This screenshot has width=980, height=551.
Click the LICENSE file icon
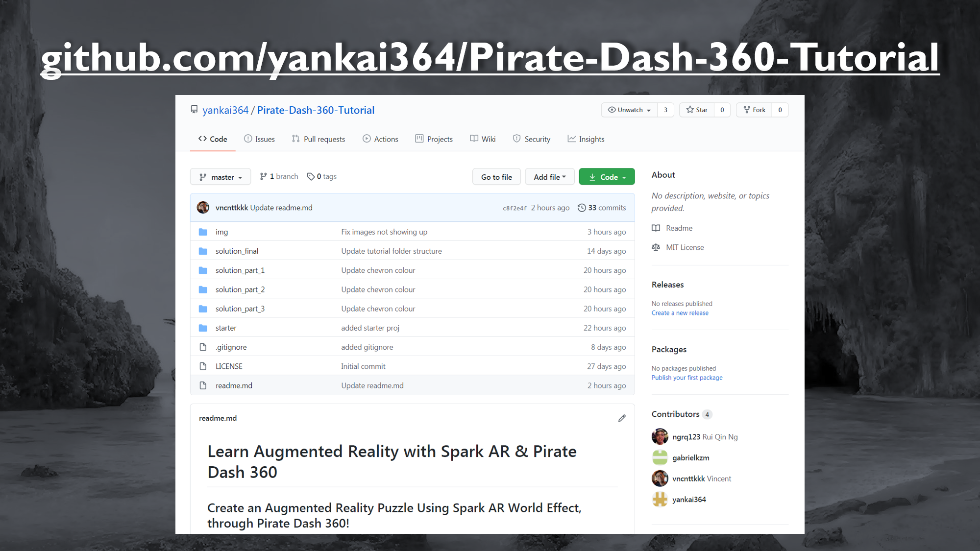click(203, 366)
